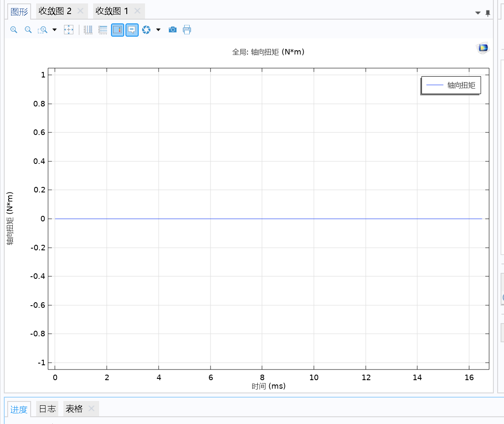Toggle the Show Legends button
Viewport: 504px width, 424px height.
point(118,30)
